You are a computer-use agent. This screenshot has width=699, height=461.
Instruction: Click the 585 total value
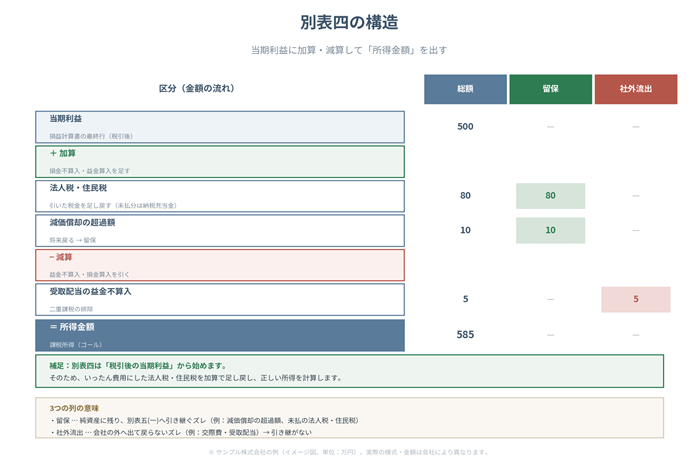[465, 335]
